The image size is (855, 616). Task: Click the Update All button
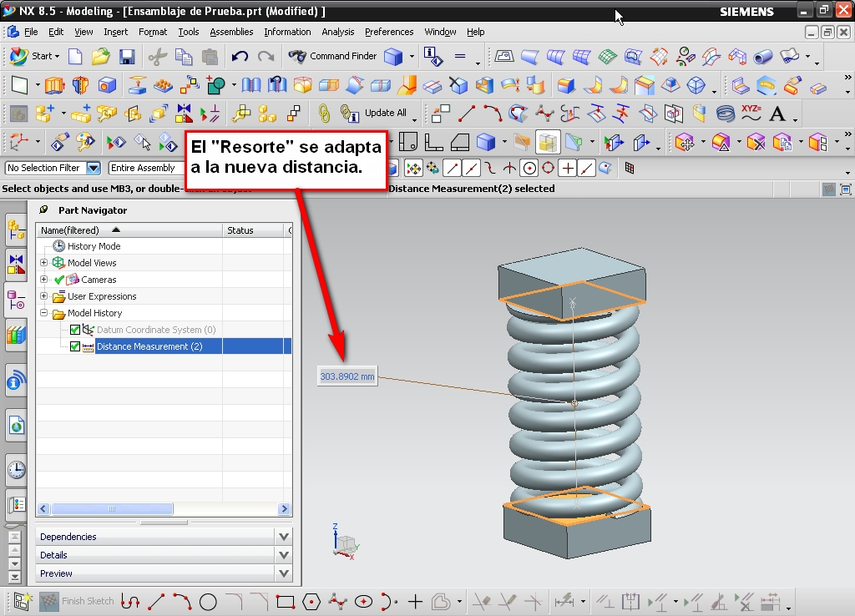pyautogui.click(x=385, y=113)
